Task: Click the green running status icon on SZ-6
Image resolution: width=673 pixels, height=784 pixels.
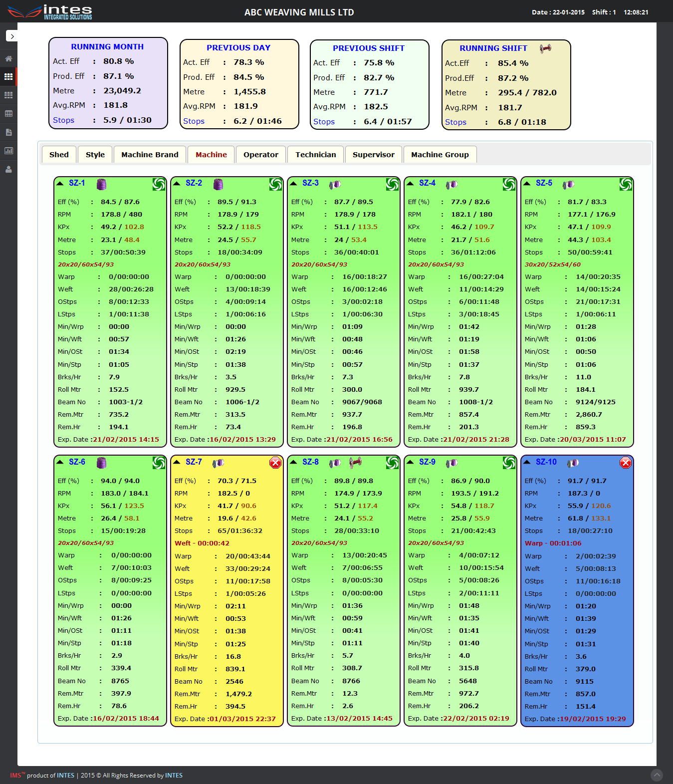Action: 159,463
